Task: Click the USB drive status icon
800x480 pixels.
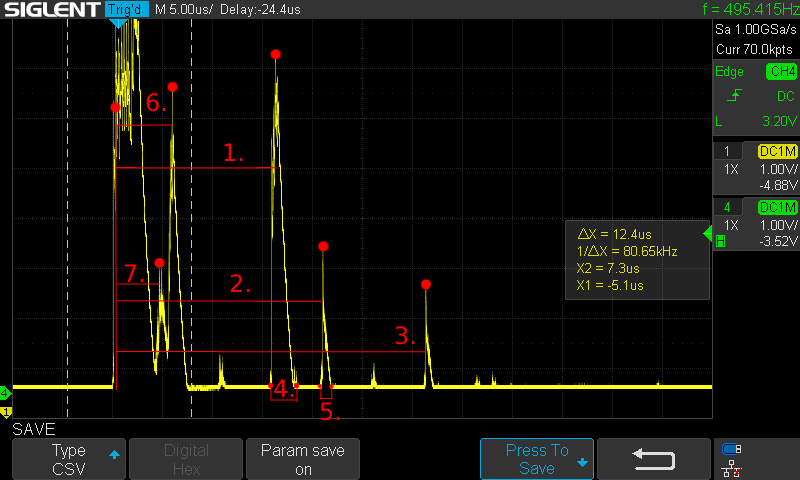Action: (731, 449)
